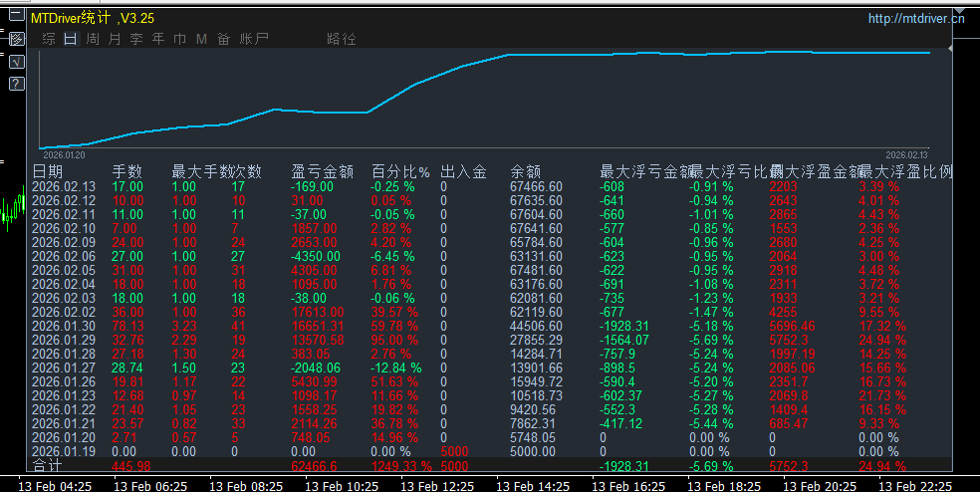The image size is (980, 492).
Task: Select the 币 symbol tab
Action: pyautogui.click(x=180, y=39)
